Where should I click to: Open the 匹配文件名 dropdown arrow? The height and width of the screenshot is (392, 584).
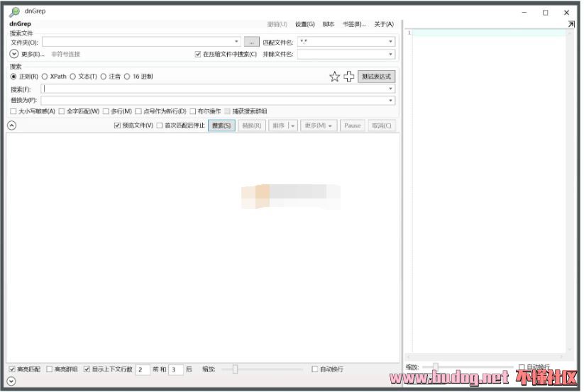click(x=392, y=42)
